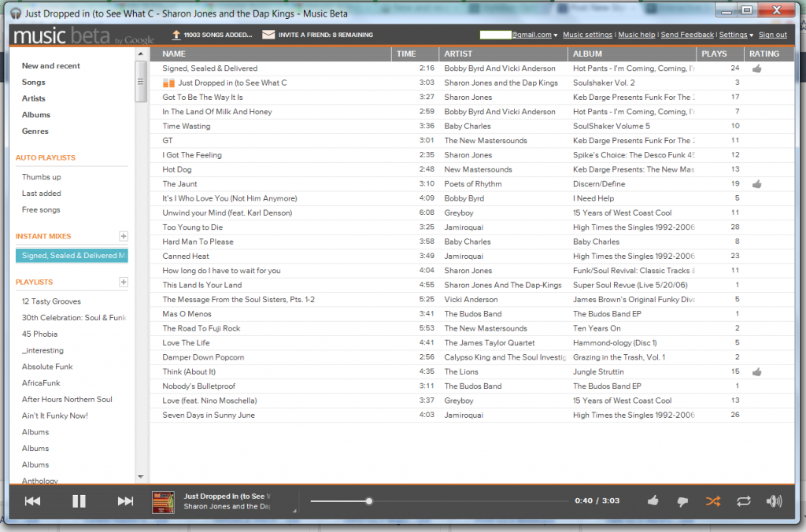Click artist The James Taylor Quartet
The image size is (806, 532).
click(490, 343)
